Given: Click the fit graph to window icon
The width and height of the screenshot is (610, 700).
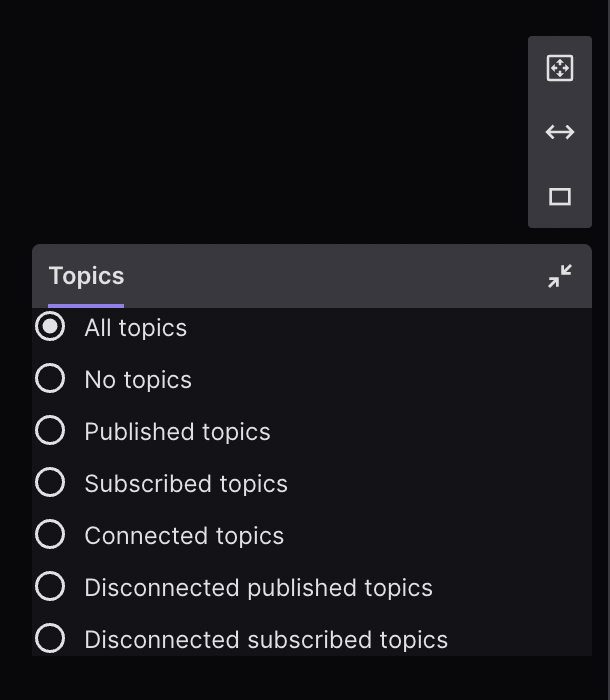Looking at the screenshot, I should pyautogui.click(x=560, y=68).
